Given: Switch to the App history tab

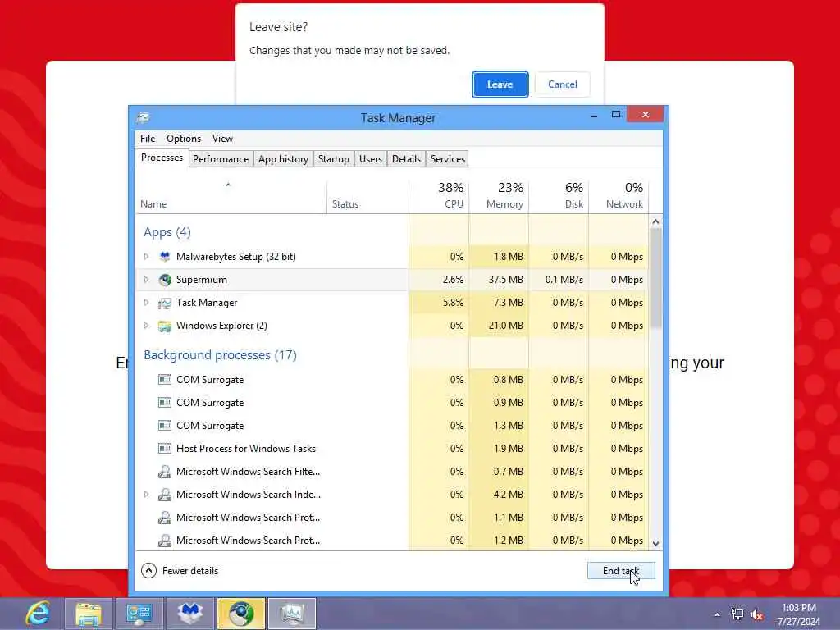Looking at the screenshot, I should click(x=283, y=158).
